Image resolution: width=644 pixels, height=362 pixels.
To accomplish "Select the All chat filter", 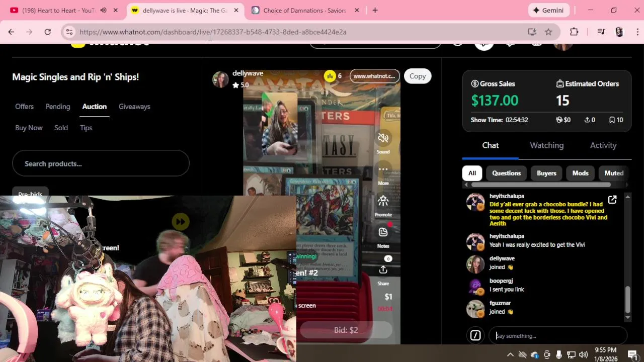I will [472, 173].
